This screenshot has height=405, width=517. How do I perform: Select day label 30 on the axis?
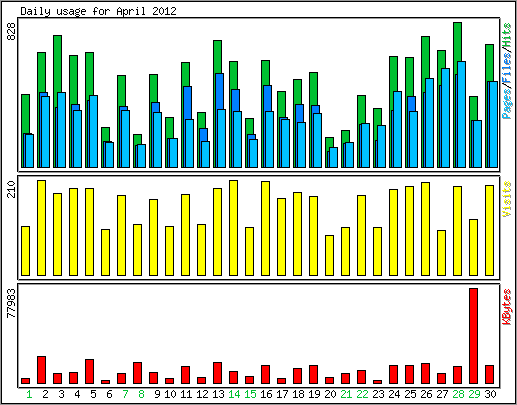pyautogui.click(x=490, y=395)
